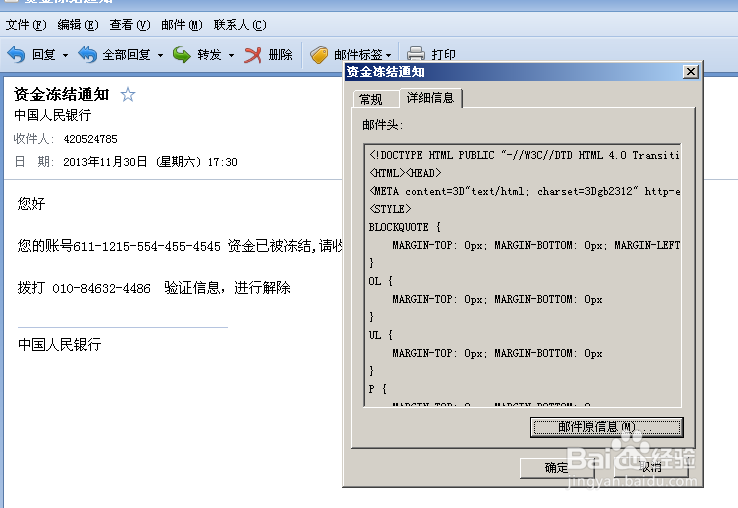Click the mail label tag icon
The width and height of the screenshot is (738, 508).
(x=319, y=55)
